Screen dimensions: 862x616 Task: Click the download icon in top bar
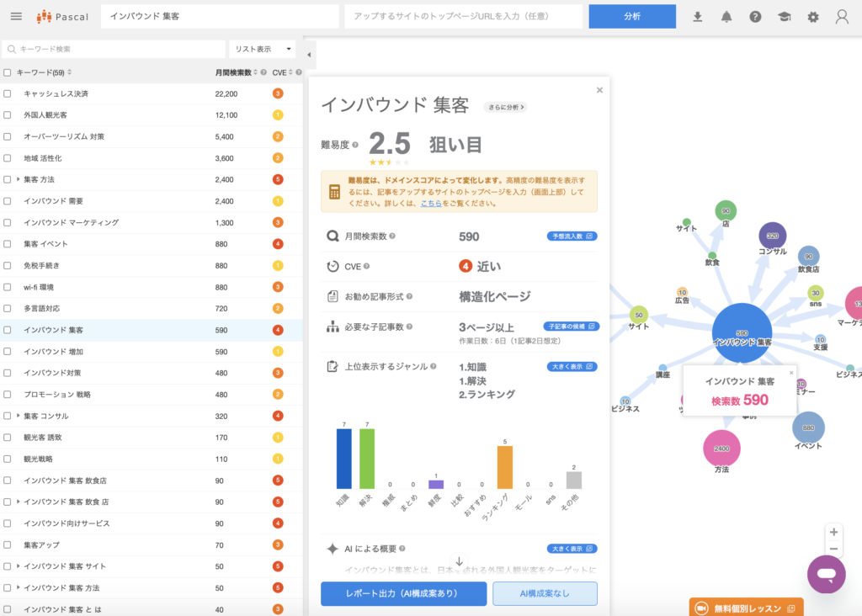coord(697,17)
